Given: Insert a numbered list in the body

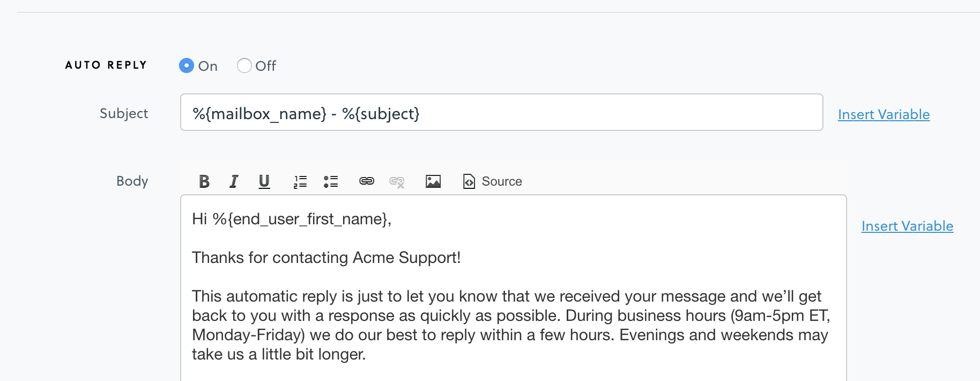Looking at the screenshot, I should click(x=300, y=181).
